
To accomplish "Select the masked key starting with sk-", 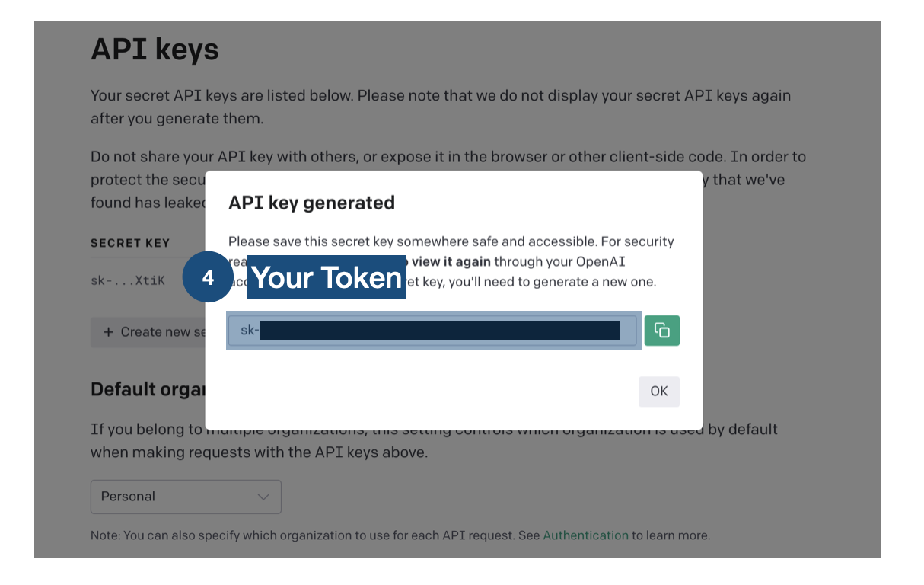I will [433, 330].
